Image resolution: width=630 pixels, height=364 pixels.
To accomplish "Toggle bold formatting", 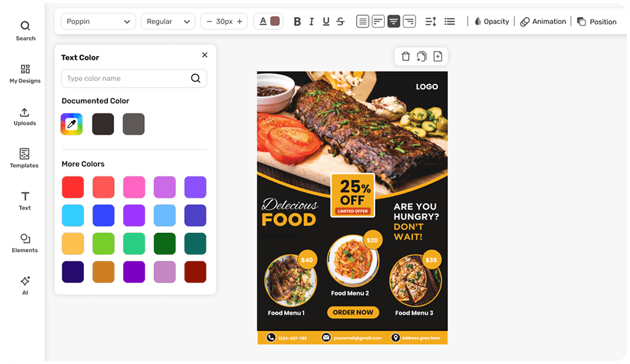I will [x=297, y=21].
